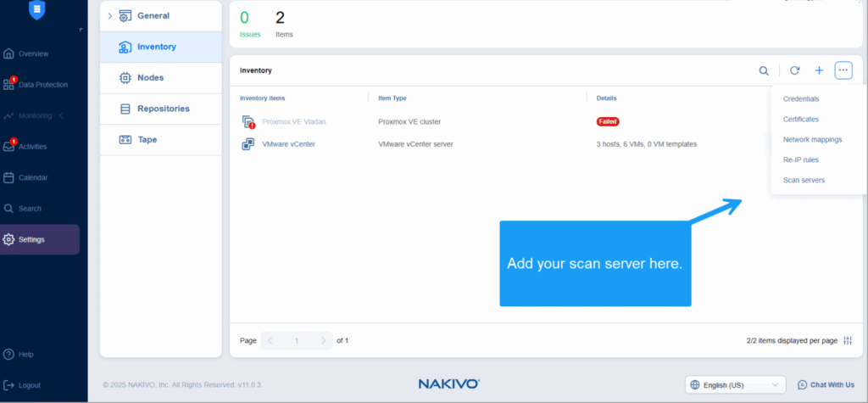The width and height of the screenshot is (868, 403).
Task: Click the Inventory building icon
Action: point(125,48)
